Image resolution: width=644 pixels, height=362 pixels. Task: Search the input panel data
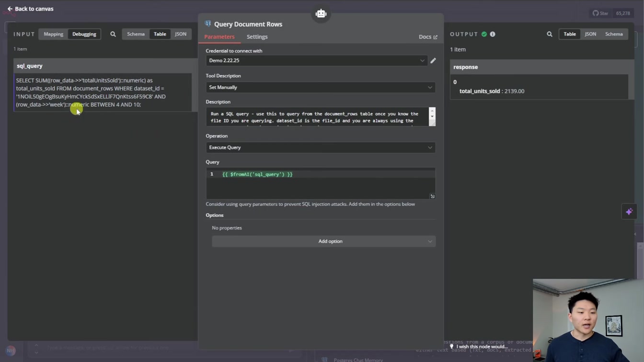pyautogui.click(x=113, y=34)
